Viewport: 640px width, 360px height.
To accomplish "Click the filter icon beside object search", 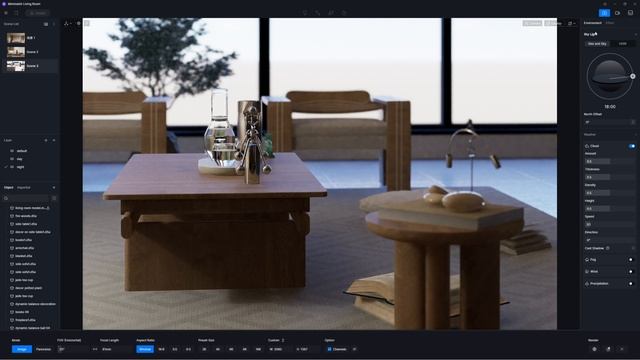I will [x=54, y=198].
